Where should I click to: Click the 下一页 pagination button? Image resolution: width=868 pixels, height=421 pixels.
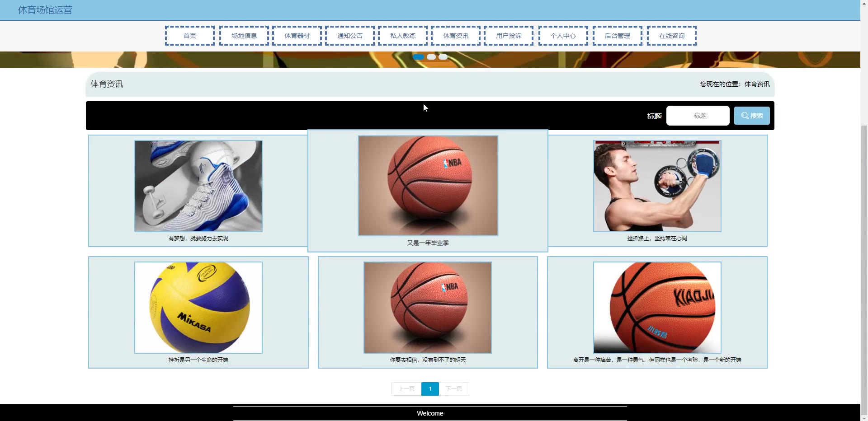click(454, 389)
